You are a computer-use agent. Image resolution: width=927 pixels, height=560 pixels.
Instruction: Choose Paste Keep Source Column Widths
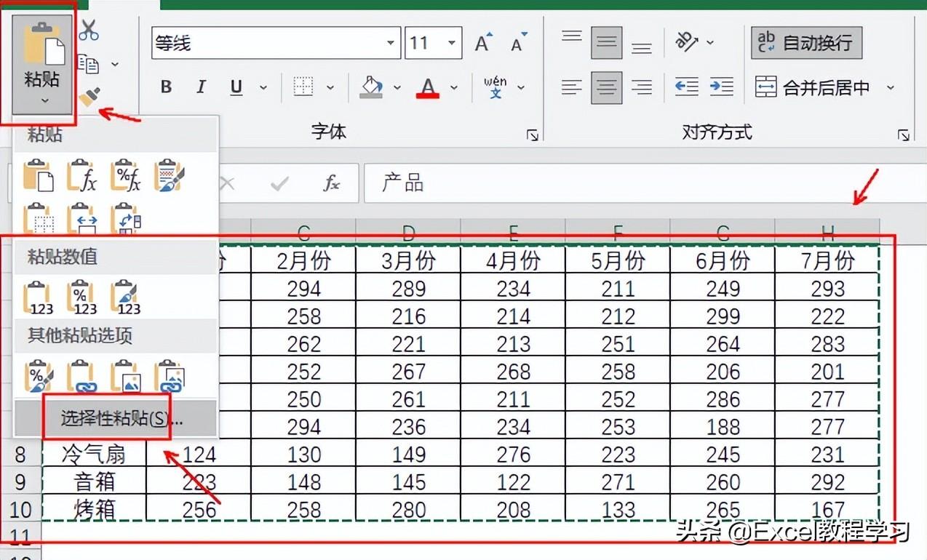tap(82, 218)
